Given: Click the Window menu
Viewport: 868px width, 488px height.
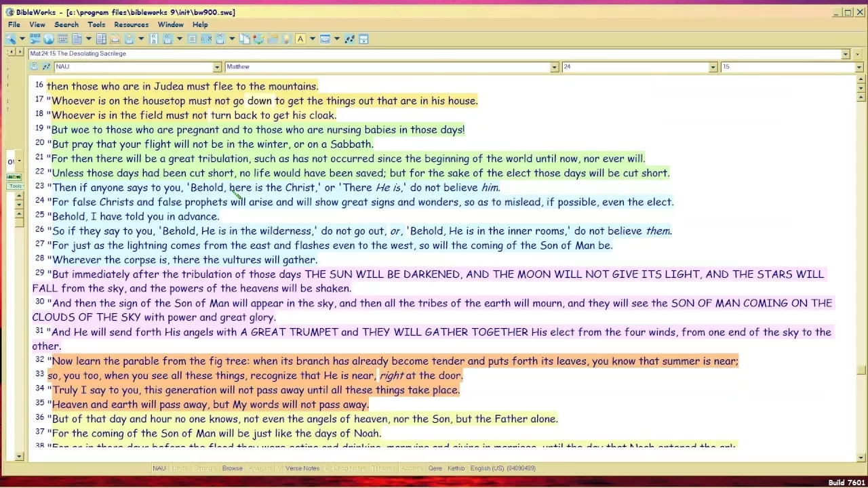Looking at the screenshot, I should (x=170, y=25).
